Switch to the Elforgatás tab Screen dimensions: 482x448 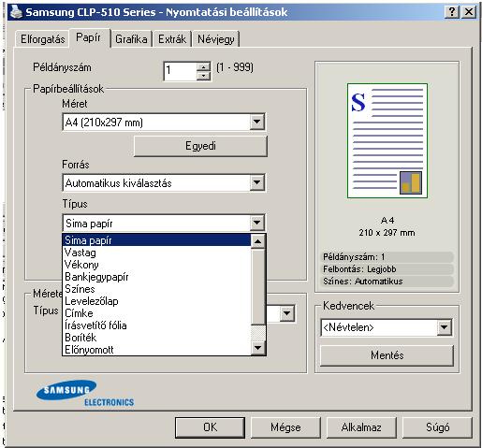[42, 39]
